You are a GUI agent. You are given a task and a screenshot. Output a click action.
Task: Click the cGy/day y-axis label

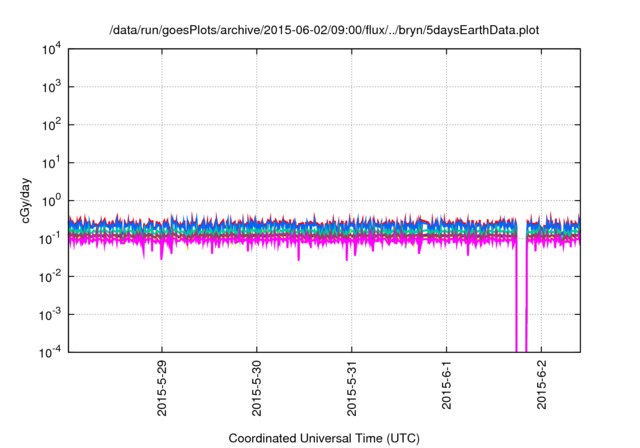26,200
